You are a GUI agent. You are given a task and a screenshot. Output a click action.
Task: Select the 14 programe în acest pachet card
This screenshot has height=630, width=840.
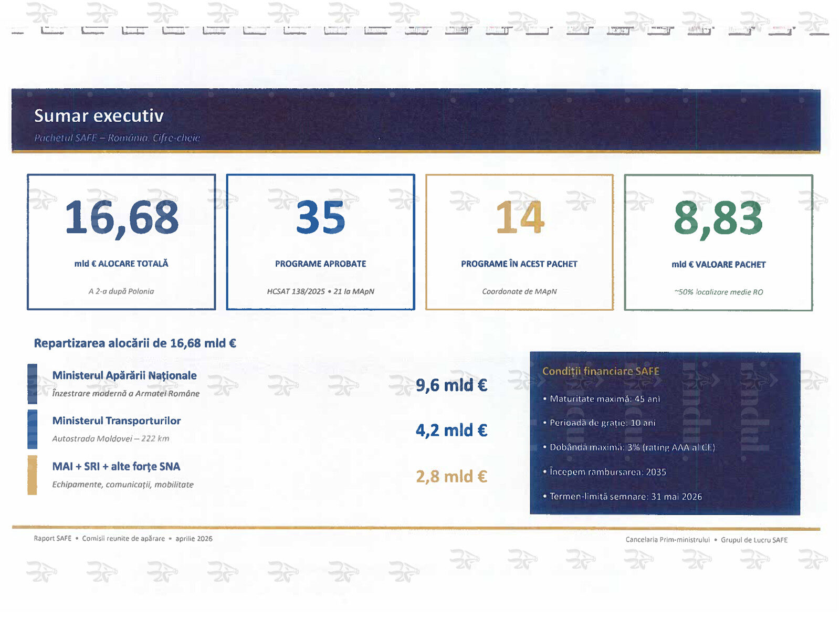[x=519, y=242]
